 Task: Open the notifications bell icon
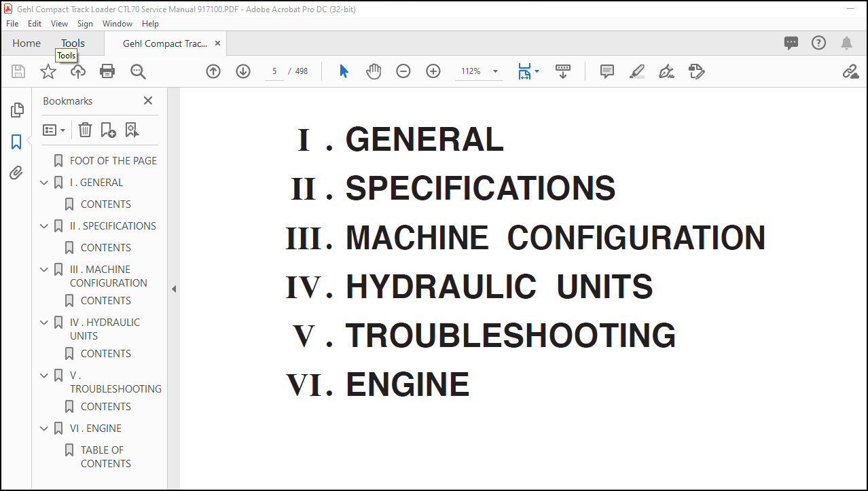[x=846, y=43]
